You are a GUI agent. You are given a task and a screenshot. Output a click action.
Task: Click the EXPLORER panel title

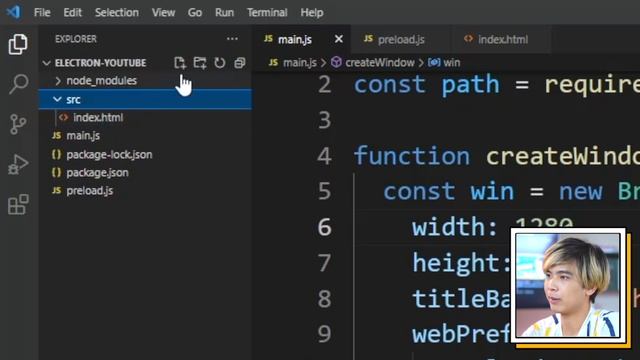click(76, 39)
